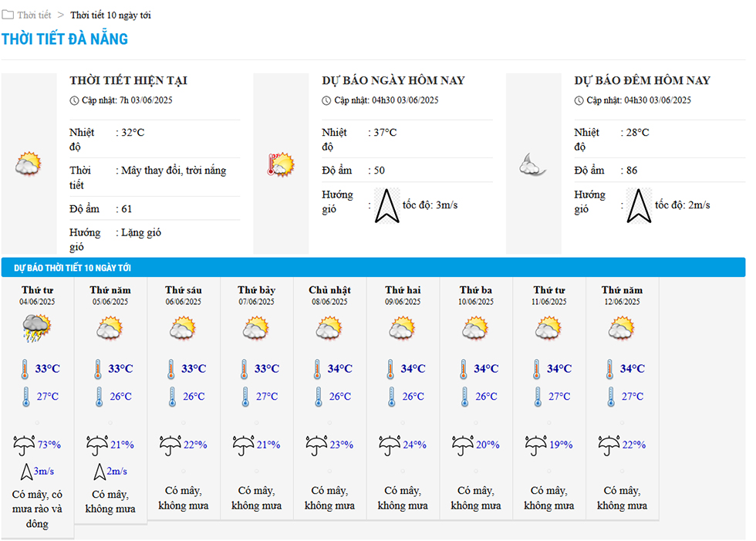The height and width of the screenshot is (541, 756).
Task: Click the low temperature thermometer for 11/06/2025
Action: (538, 397)
